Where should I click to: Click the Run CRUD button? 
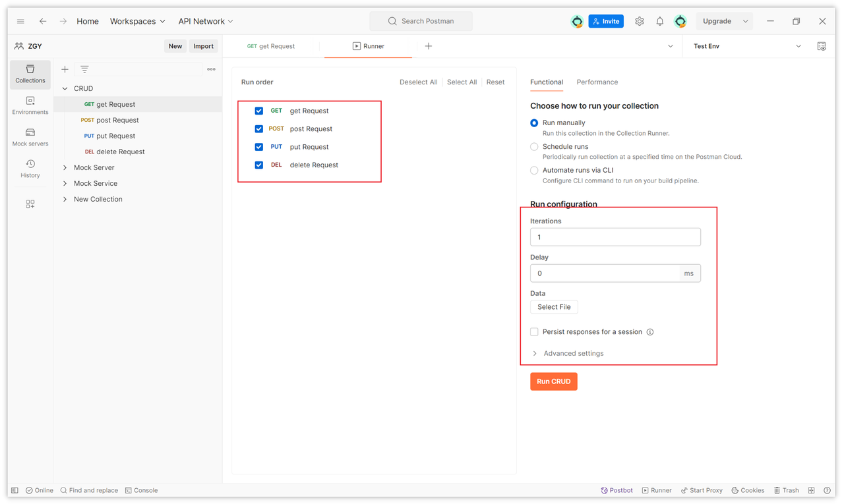click(554, 381)
